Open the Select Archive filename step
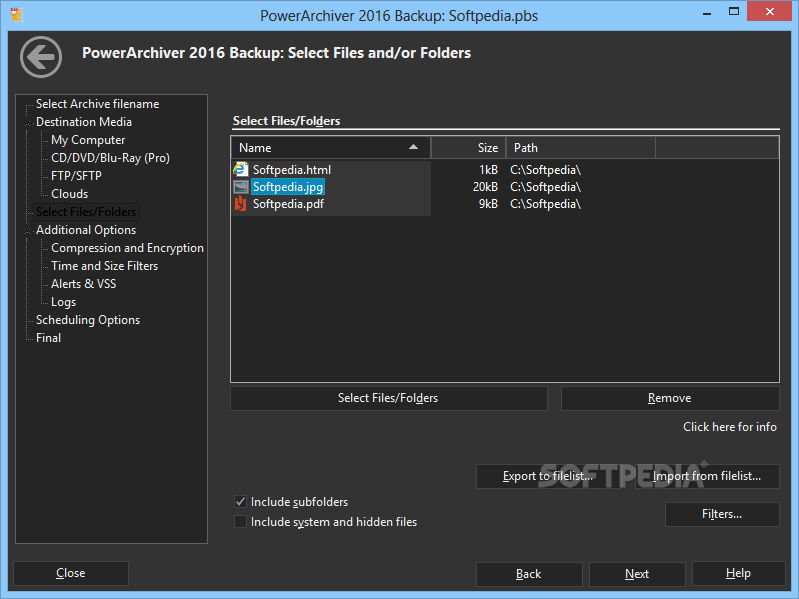This screenshot has width=799, height=599. (97, 104)
